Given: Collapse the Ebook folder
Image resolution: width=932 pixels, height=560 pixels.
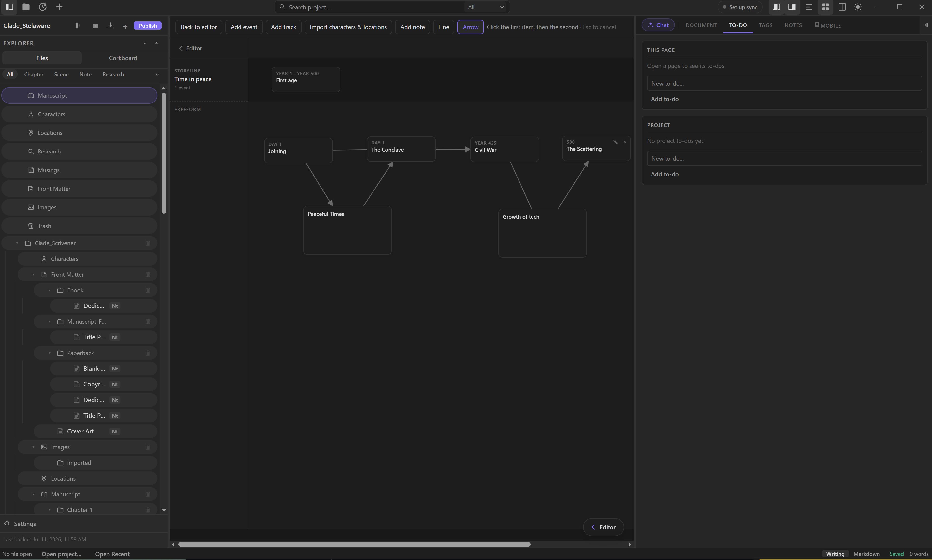Looking at the screenshot, I should point(50,290).
